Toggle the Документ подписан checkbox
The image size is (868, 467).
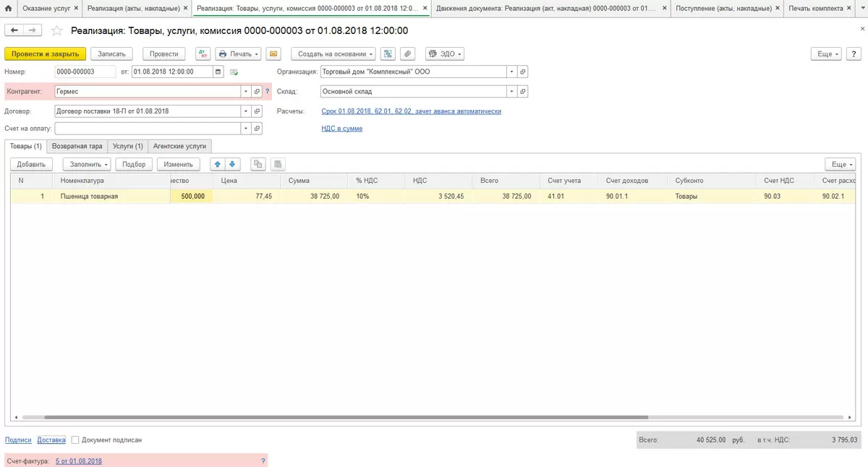click(75, 440)
